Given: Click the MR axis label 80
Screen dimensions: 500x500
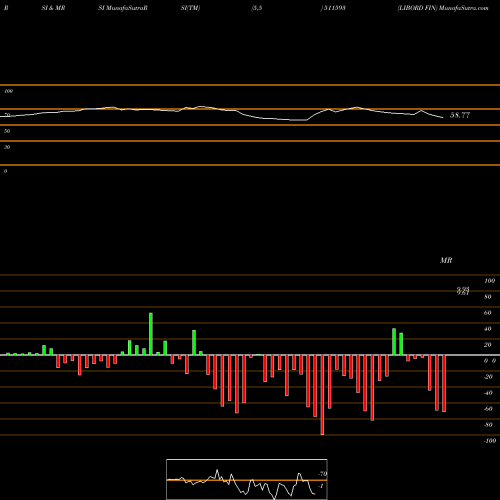Looking at the screenshot, I should [488, 297].
